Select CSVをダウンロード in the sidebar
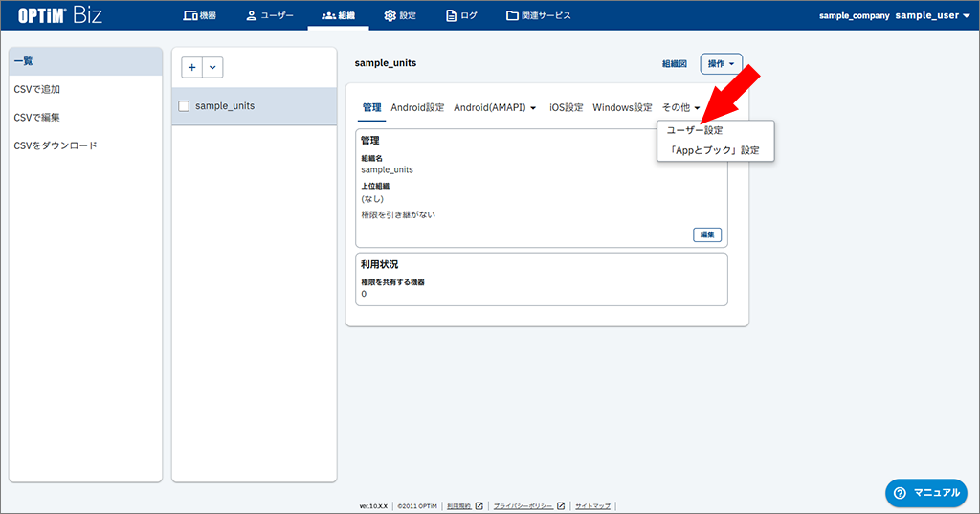Screen dimensions: 980x514 click(x=56, y=145)
